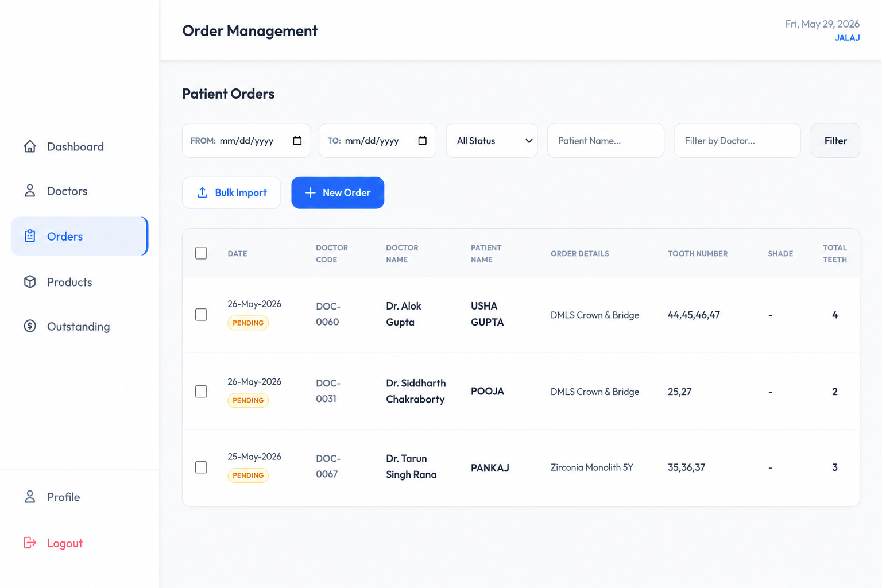Click the JALAJ username link

click(x=847, y=38)
